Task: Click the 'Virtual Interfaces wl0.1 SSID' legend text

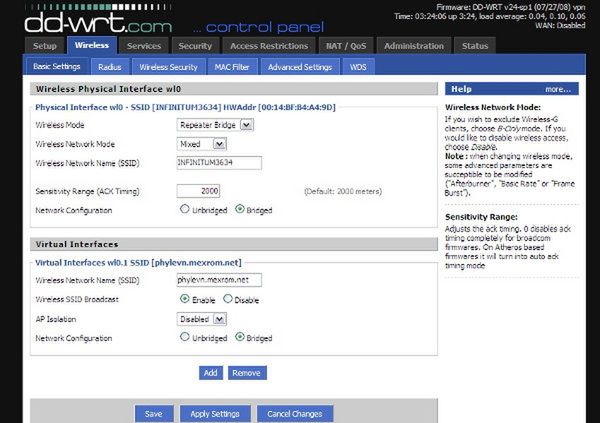Action: pyautogui.click(x=138, y=263)
